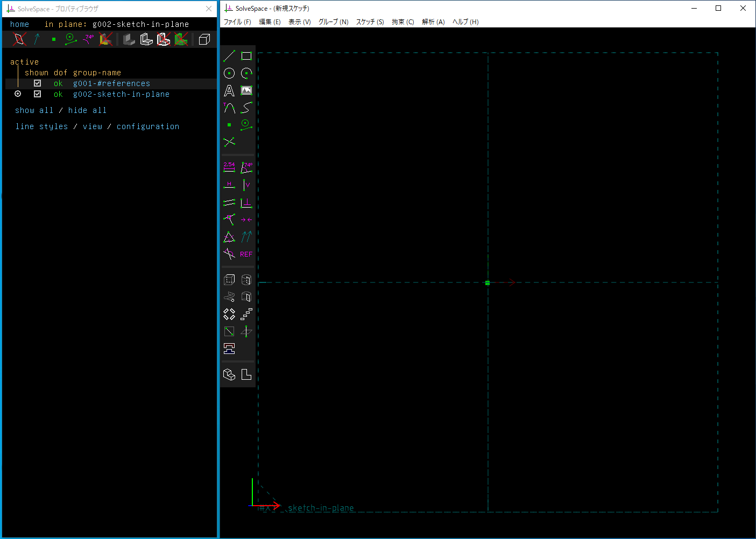Open the 'configuration' link
Screen dimensions: 756x539
click(148, 126)
